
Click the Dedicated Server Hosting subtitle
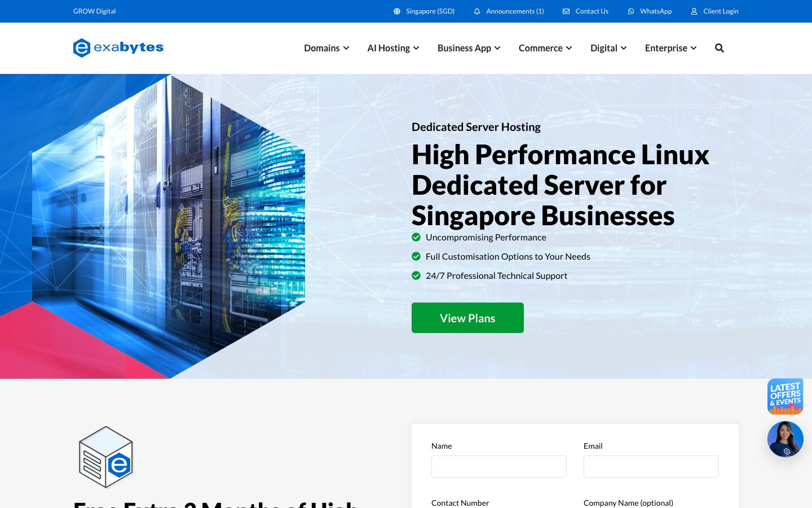click(x=476, y=127)
